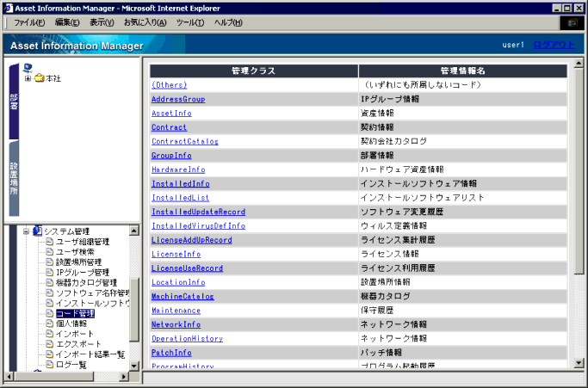Select エクスポート in the tree
The height and width of the screenshot is (388, 588).
click(78, 344)
